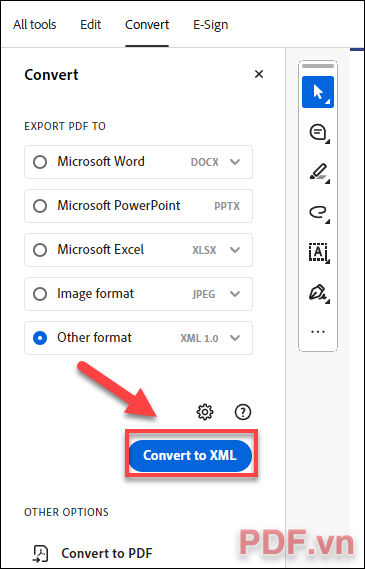Switch to the Edit tab
The image size is (365, 569).
coord(91,25)
